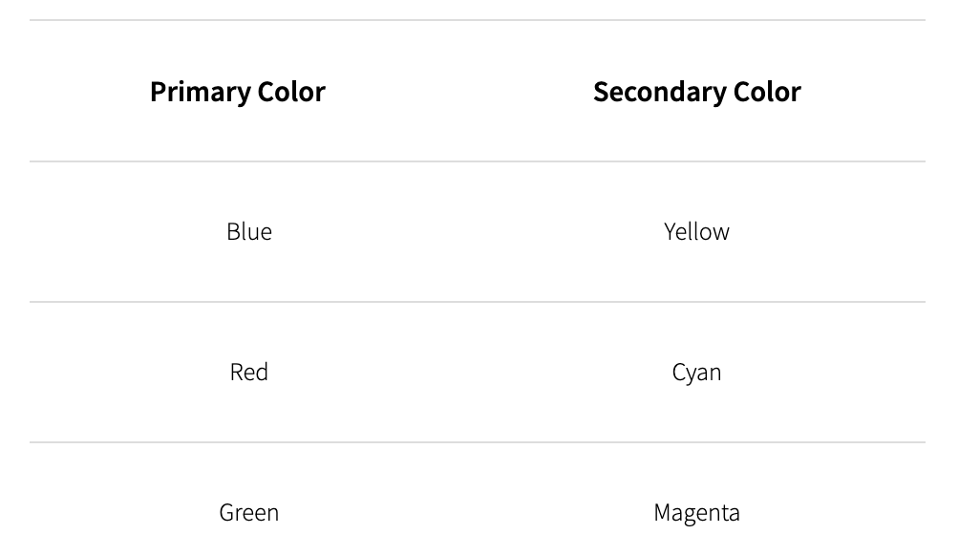Screen dimensions: 980x556
Task: Click the Primary Color column header
Action: point(238,92)
